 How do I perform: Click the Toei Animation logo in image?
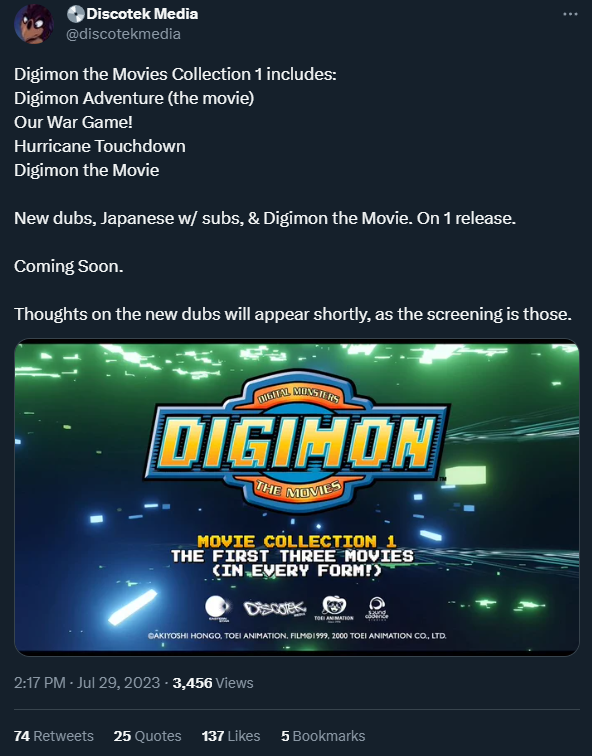point(334,608)
